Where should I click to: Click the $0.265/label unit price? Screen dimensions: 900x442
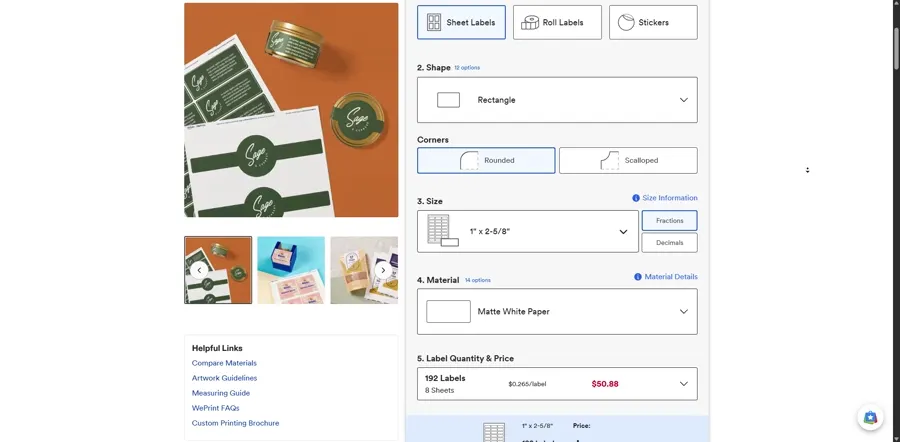[527, 384]
